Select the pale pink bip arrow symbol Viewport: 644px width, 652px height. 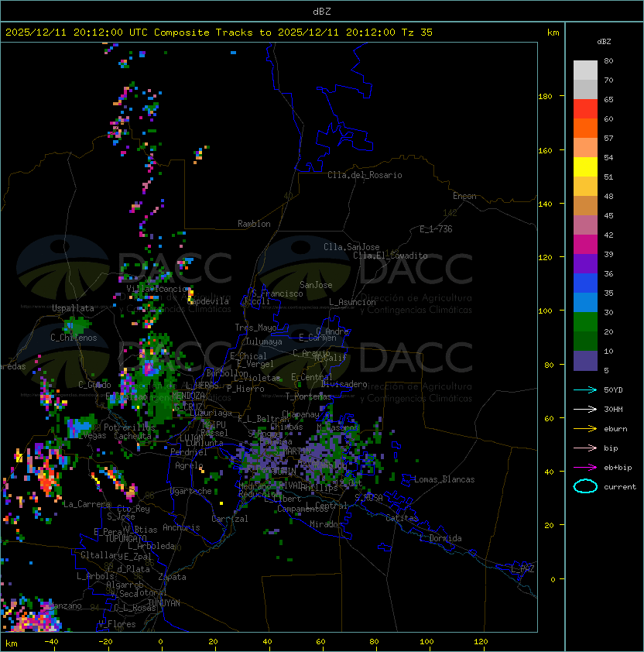click(x=585, y=448)
